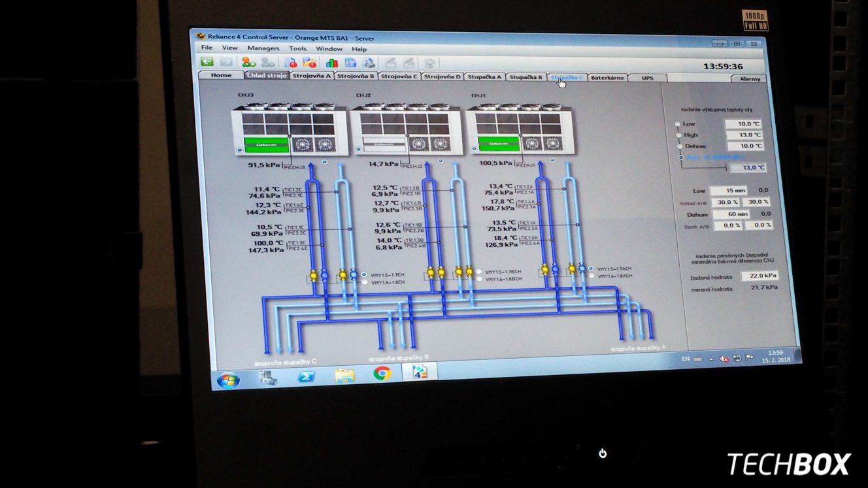Switch to the Strojovňa B tab

[x=356, y=76]
